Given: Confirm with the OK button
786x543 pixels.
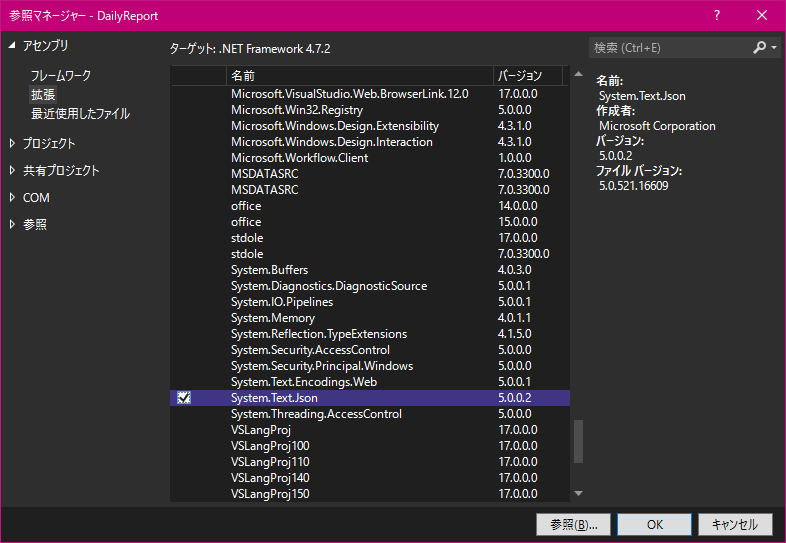Looking at the screenshot, I should coord(655,524).
